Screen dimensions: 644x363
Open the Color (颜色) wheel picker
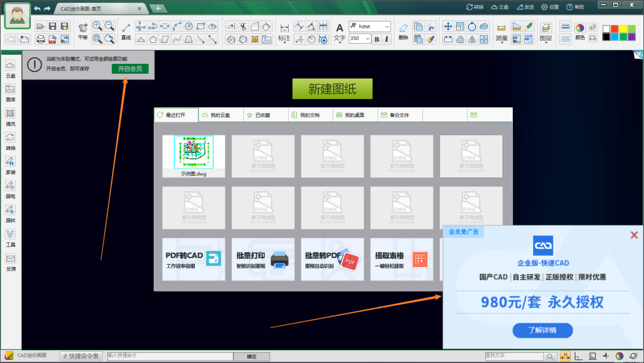tap(580, 31)
